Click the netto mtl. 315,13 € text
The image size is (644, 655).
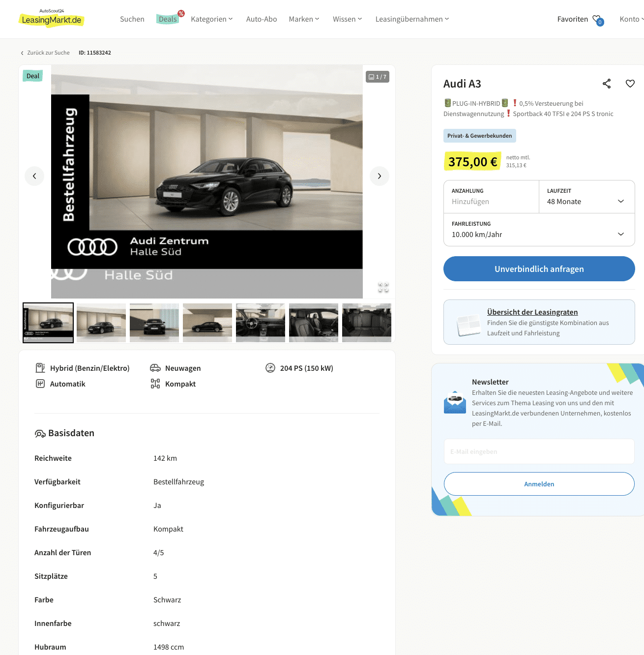(518, 161)
